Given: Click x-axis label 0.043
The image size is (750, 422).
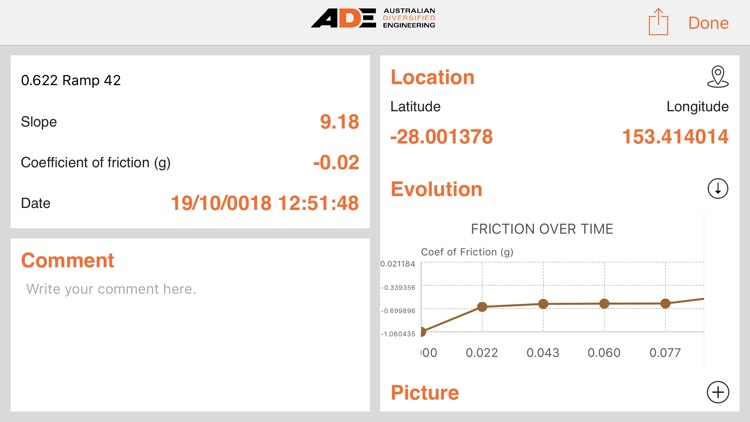Looking at the screenshot, I should coord(543,353).
